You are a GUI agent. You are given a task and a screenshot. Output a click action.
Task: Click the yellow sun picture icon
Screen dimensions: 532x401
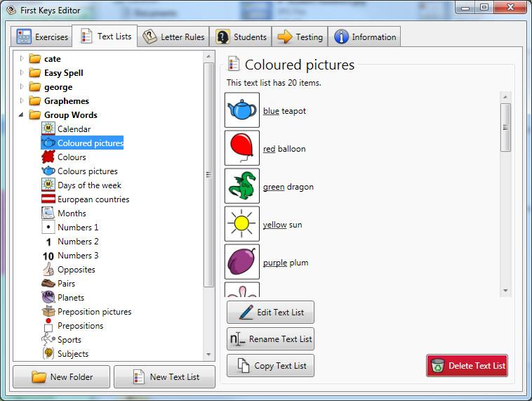[x=242, y=225]
